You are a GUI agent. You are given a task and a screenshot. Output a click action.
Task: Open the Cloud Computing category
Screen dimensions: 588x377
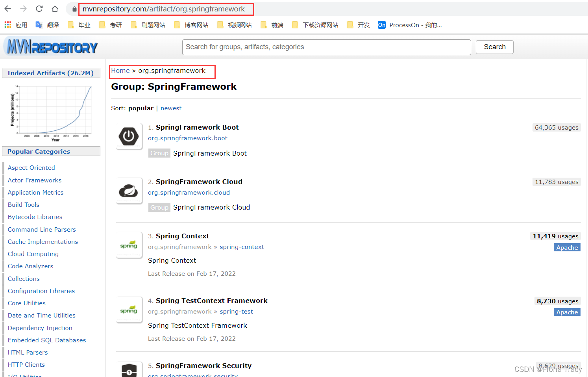click(33, 254)
